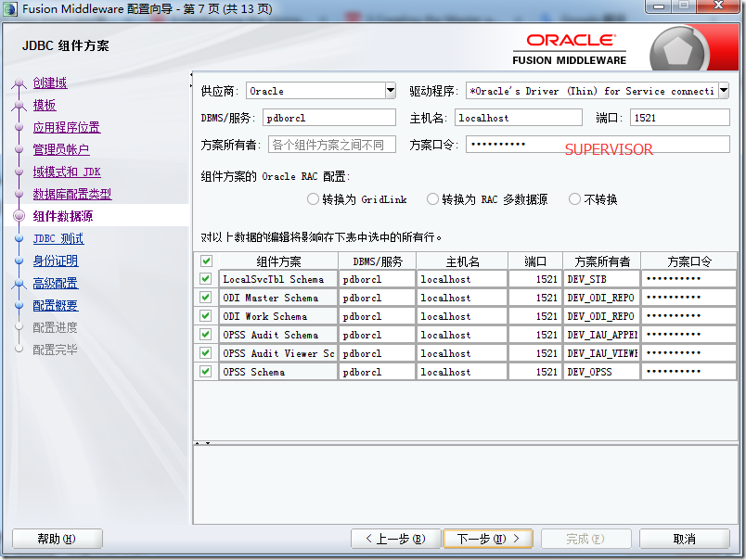The width and height of the screenshot is (746, 560).
Task: Open the 域模式和 JDK step
Action: coord(67,172)
